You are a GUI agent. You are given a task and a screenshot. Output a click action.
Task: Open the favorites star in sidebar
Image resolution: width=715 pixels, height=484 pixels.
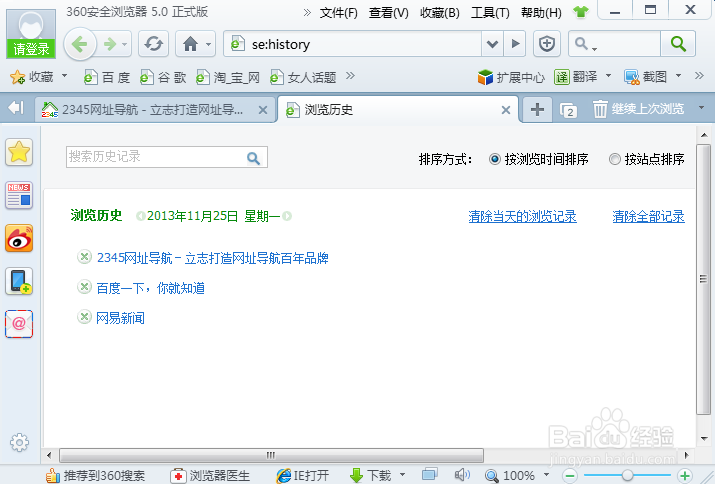coord(19,152)
